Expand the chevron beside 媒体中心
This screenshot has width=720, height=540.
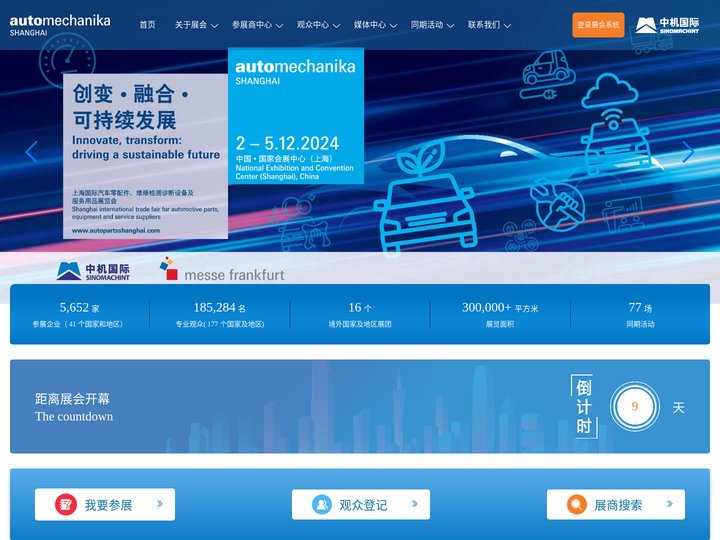click(x=394, y=26)
